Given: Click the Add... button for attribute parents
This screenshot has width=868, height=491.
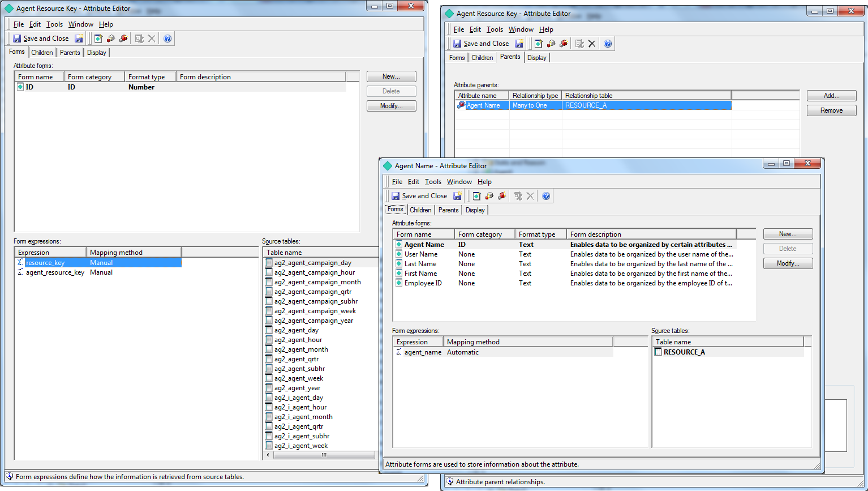Looking at the screenshot, I should point(831,96).
